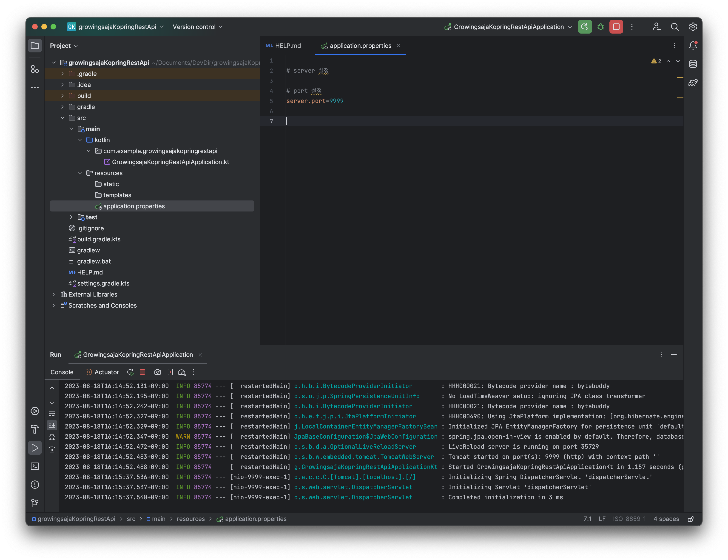Collapse the resources folder

pyautogui.click(x=80, y=173)
